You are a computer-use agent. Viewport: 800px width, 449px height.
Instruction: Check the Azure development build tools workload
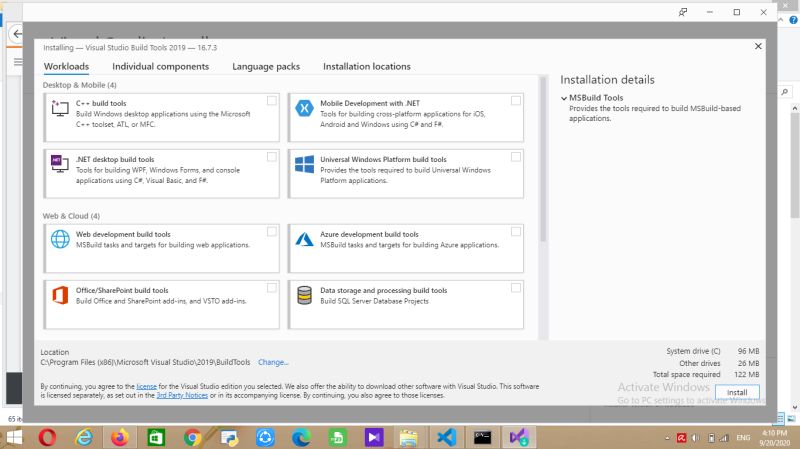(x=516, y=232)
